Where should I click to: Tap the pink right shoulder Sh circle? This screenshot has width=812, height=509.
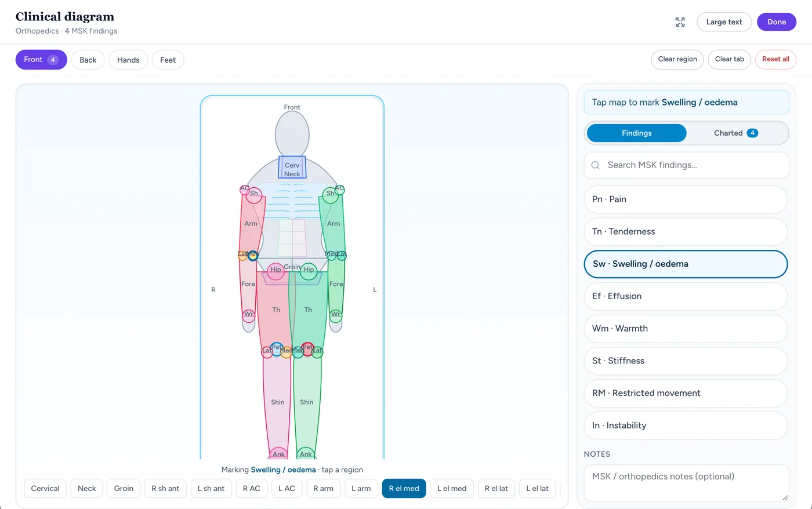(x=254, y=195)
